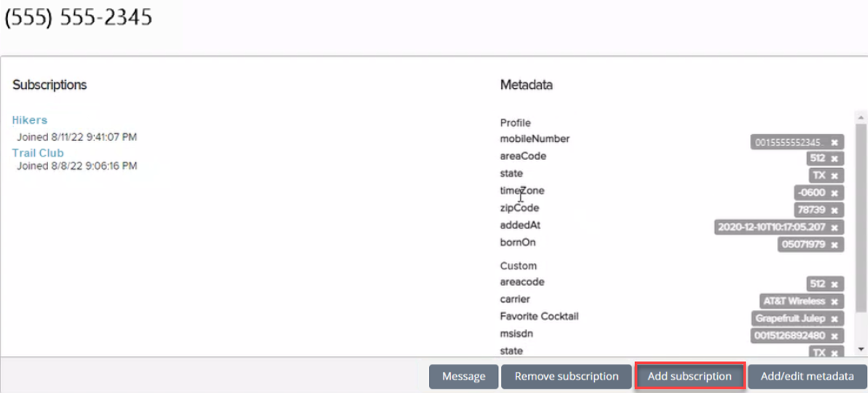Delete the zipCode 78739 tag
Viewport: 868px width, 393px height.
(834, 210)
